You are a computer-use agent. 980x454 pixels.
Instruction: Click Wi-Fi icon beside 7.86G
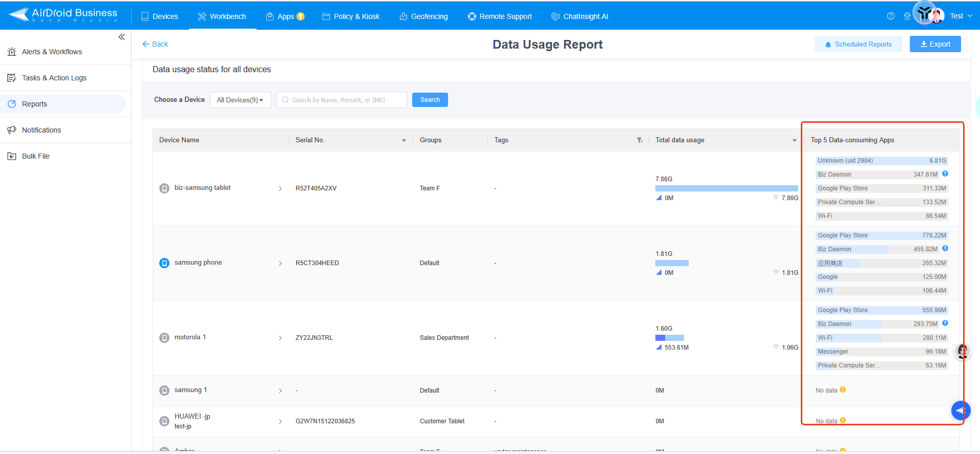click(x=776, y=198)
